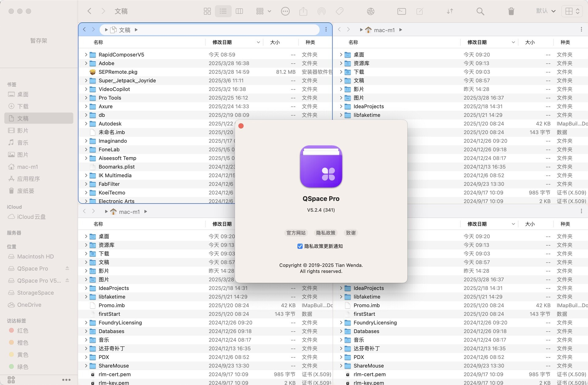Uncheck privacy policy update notification checkbox

[x=300, y=246]
